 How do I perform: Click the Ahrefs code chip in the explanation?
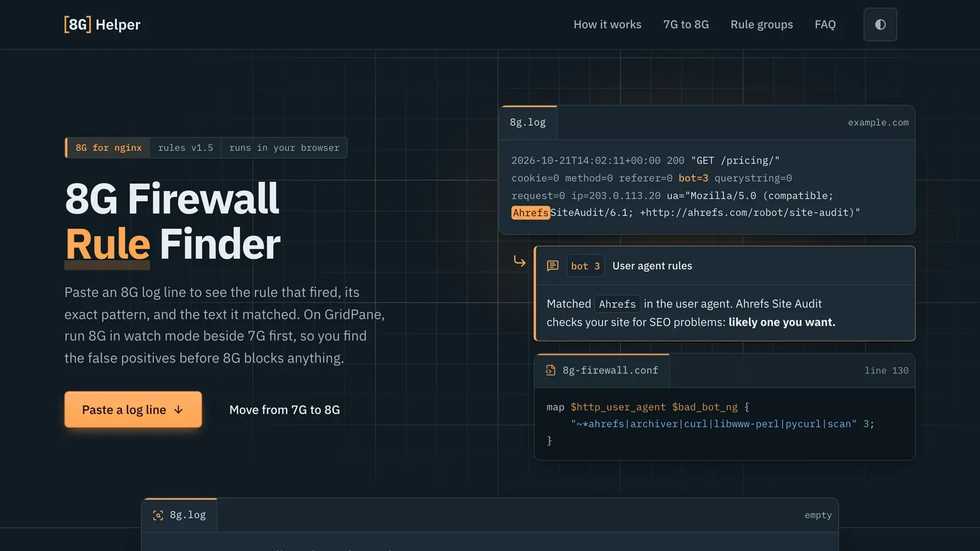coord(617,304)
